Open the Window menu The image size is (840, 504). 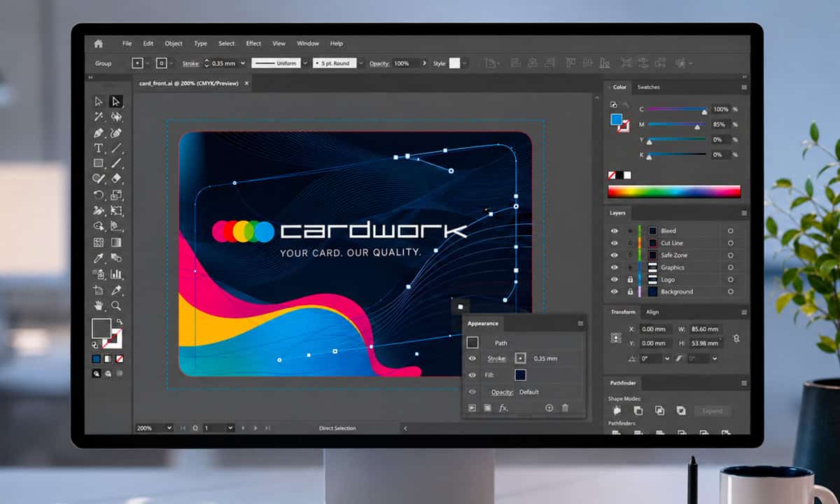(x=308, y=43)
